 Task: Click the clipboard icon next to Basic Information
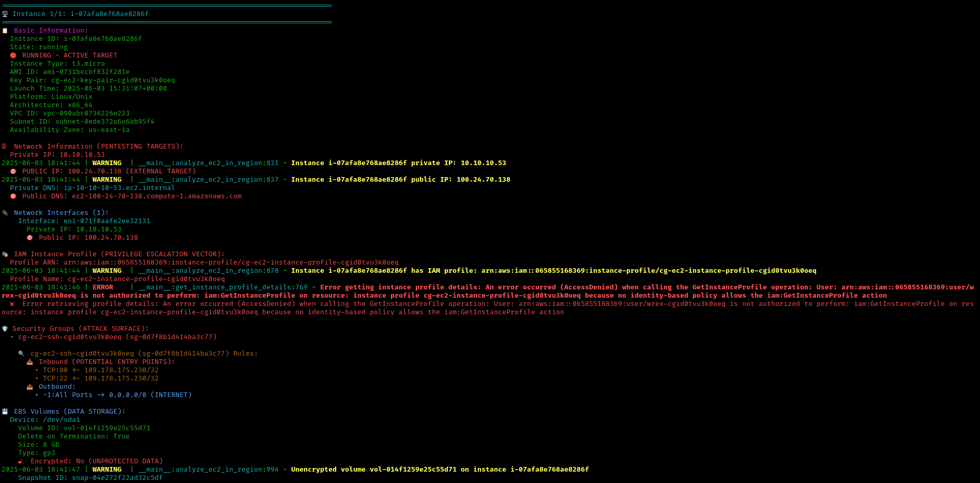point(5,31)
